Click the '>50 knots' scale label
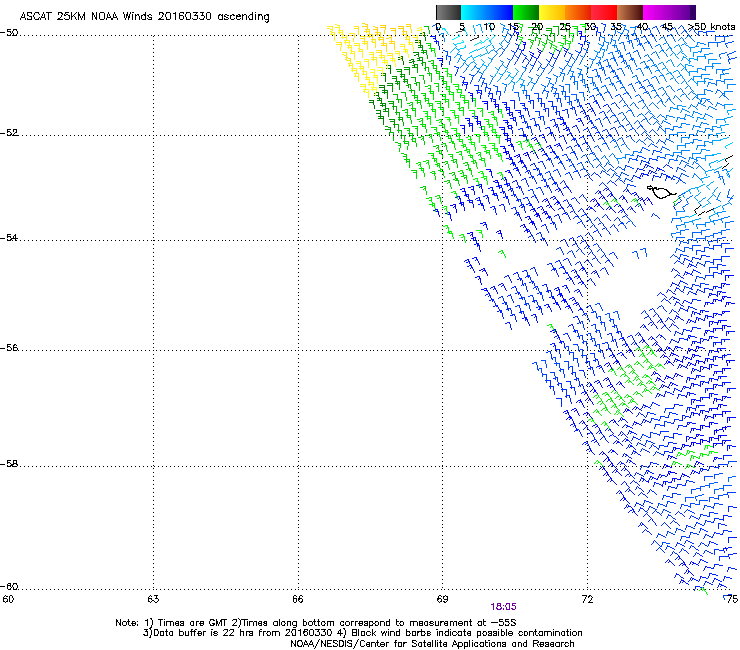Image resolution: width=740 pixels, height=650 pixels. pos(712,27)
